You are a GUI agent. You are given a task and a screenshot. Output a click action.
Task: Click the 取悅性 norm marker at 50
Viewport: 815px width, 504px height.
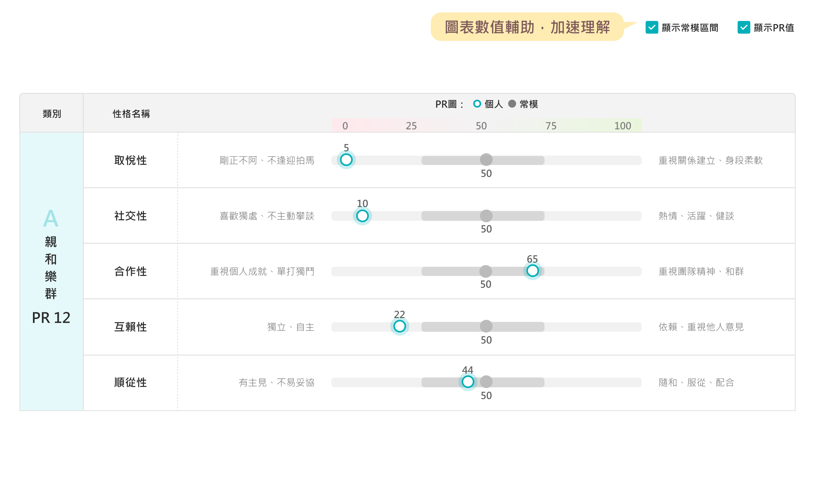pos(486,160)
